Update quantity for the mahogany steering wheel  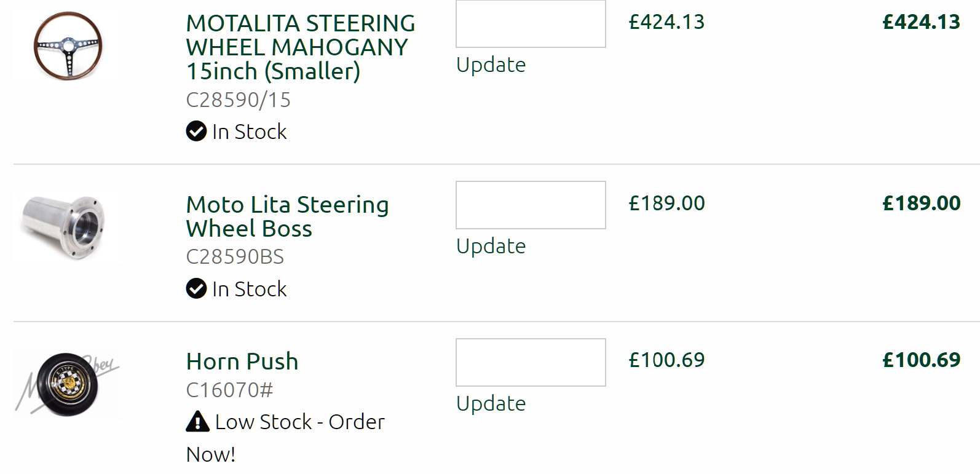491,65
